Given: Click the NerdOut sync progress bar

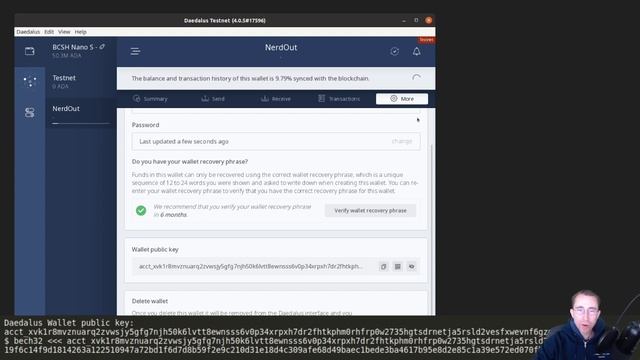Looking at the screenshot, I should coord(81,123).
